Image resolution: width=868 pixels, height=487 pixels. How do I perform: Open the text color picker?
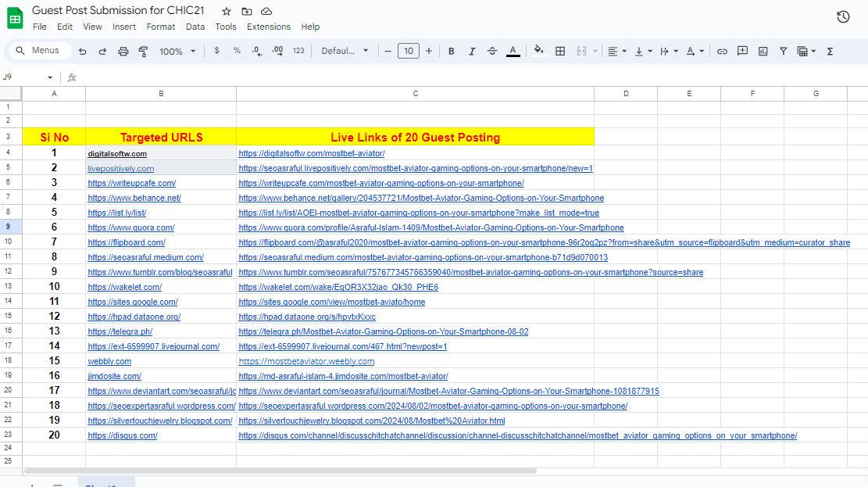click(513, 52)
